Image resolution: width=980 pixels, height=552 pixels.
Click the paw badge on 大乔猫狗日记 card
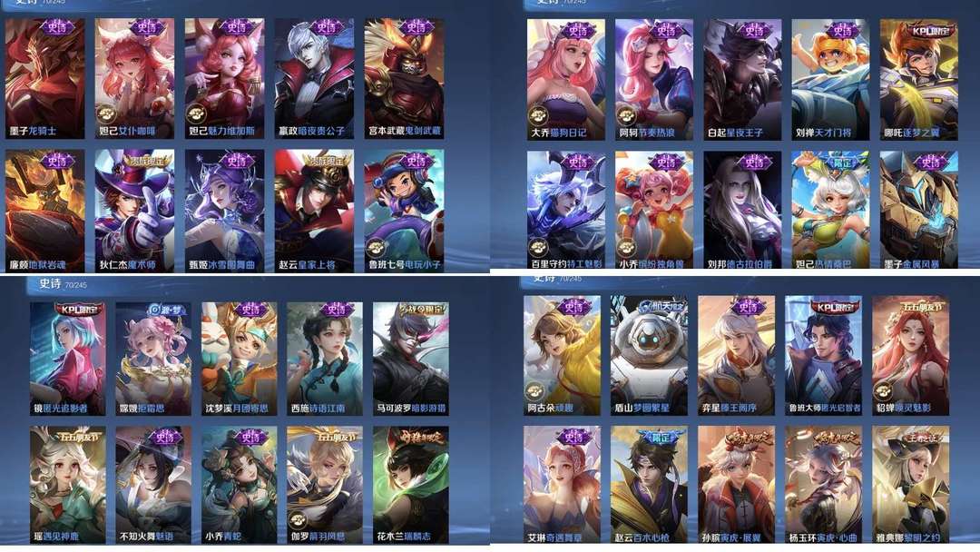(537, 115)
